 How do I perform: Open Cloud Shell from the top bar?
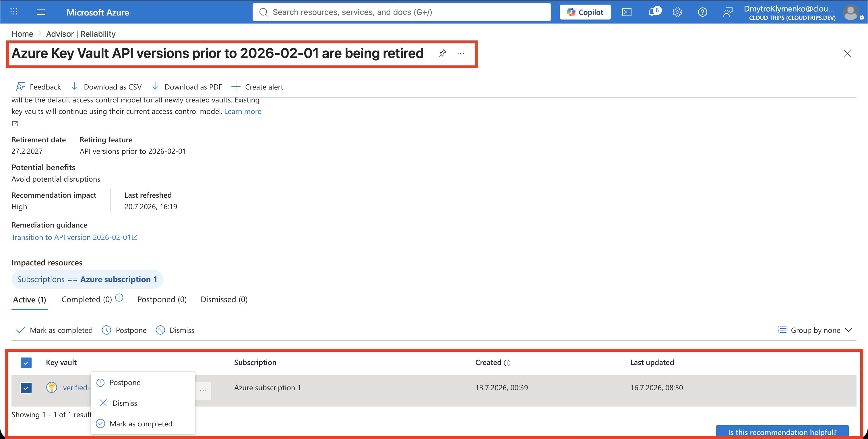coord(627,12)
